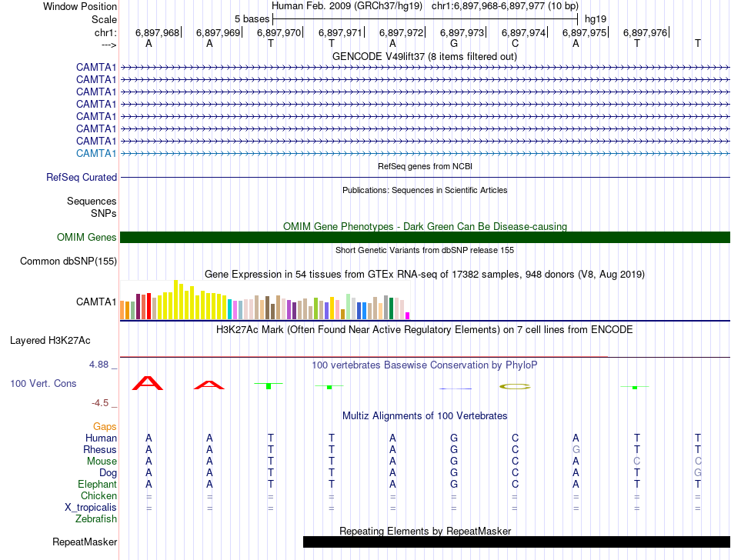Select the Dog alignment row label
This screenshot has width=731, height=560.
click(108, 473)
